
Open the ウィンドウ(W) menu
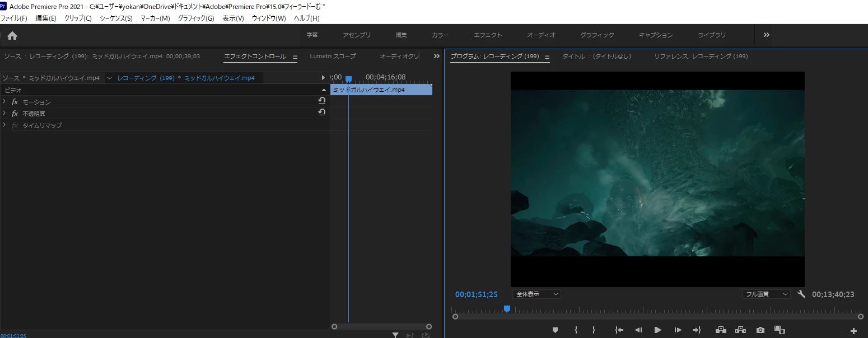[269, 18]
